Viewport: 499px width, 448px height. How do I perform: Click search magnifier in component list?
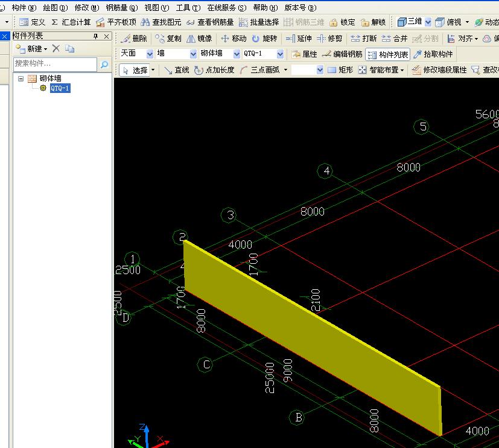click(x=104, y=65)
